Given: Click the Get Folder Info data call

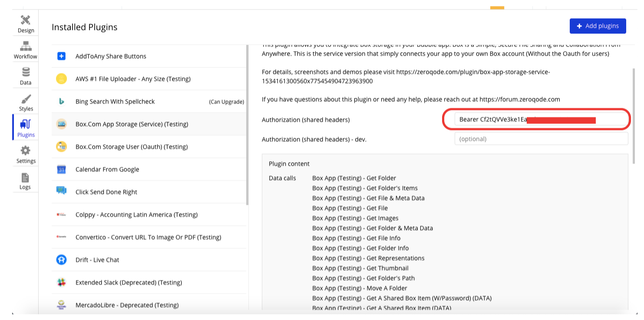Looking at the screenshot, I should 360,248.
